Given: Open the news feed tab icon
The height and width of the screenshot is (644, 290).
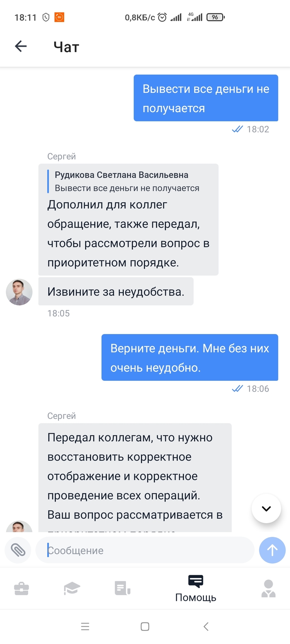Looking at the screenshot, I should click(123, 588).
